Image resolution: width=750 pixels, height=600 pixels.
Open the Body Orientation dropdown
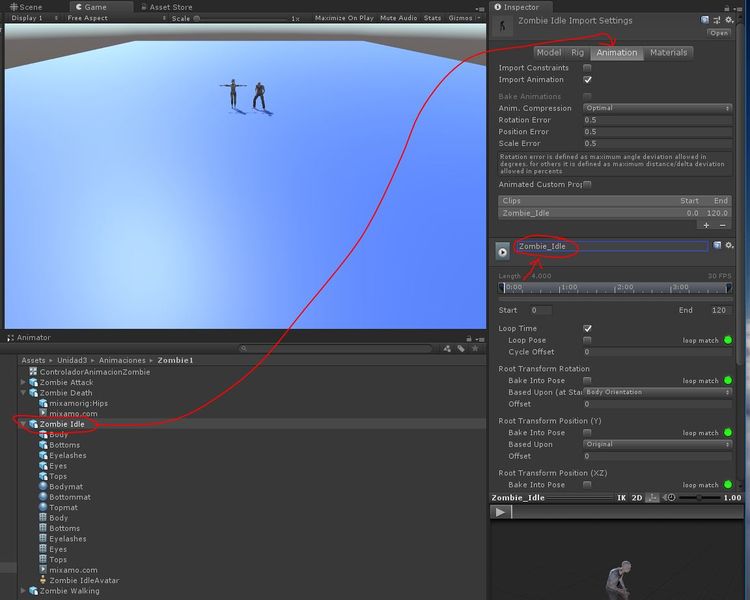pyautogui.click(x=657, y=392)
